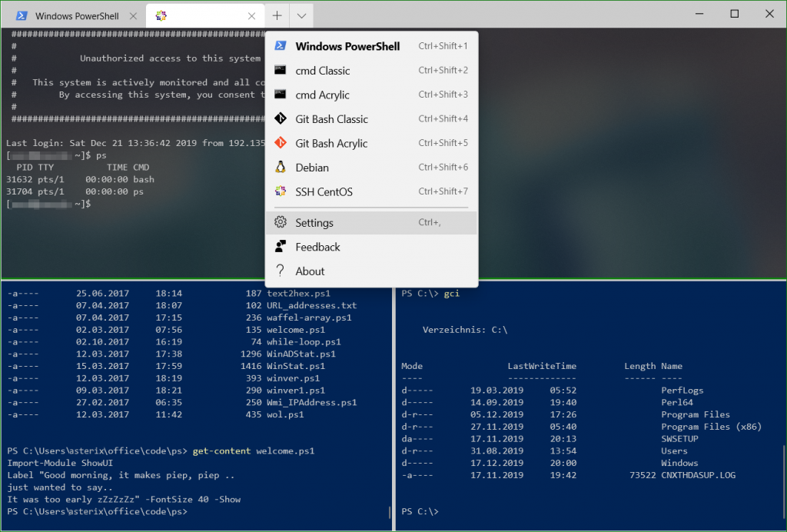Click the Windows PowerShell icon in the menu
This screenshot has width=787, height=532.
point(280,46)
